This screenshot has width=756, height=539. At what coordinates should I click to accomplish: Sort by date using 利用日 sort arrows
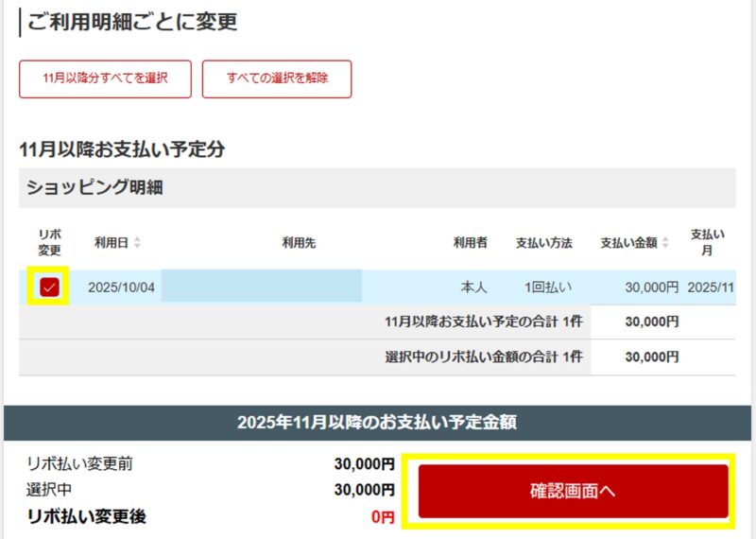tap(138, 243)
